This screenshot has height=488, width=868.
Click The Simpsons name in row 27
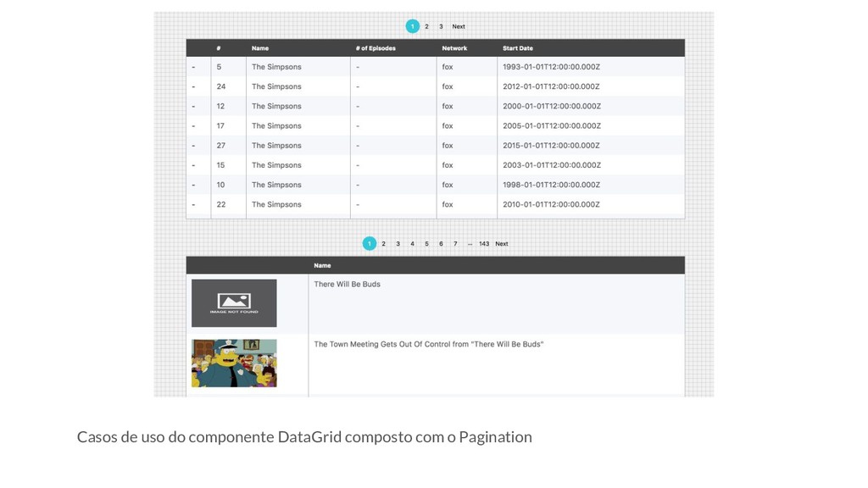click(276, 146)
